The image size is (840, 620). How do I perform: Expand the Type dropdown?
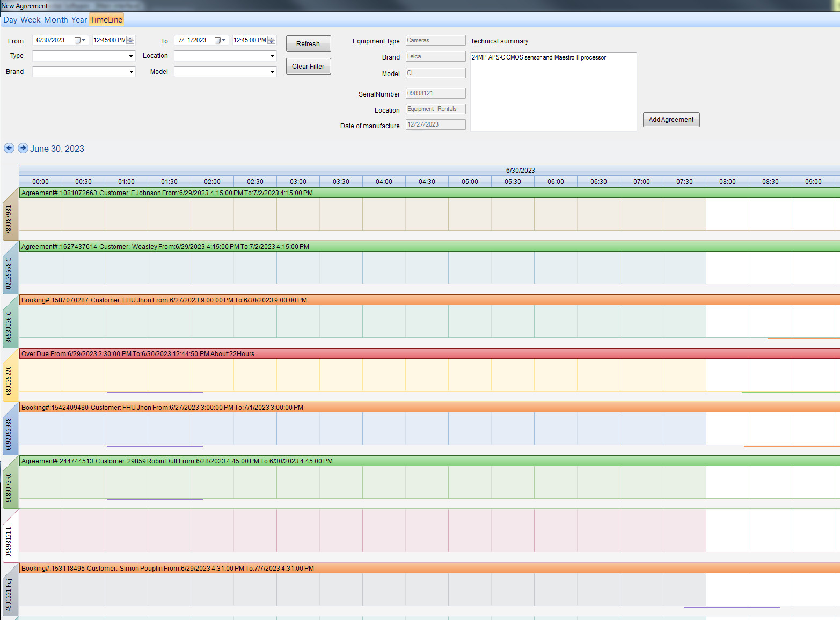pos(131,56)
